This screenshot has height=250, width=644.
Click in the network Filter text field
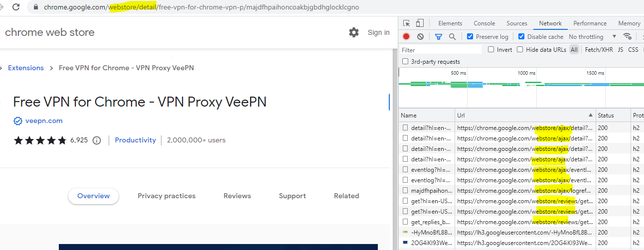click(441, 50)
